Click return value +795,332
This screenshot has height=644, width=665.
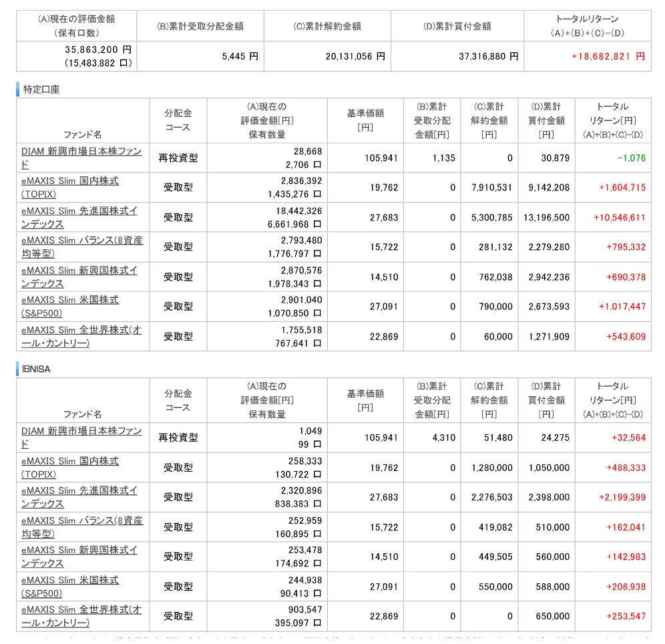(x=626, y=247)
